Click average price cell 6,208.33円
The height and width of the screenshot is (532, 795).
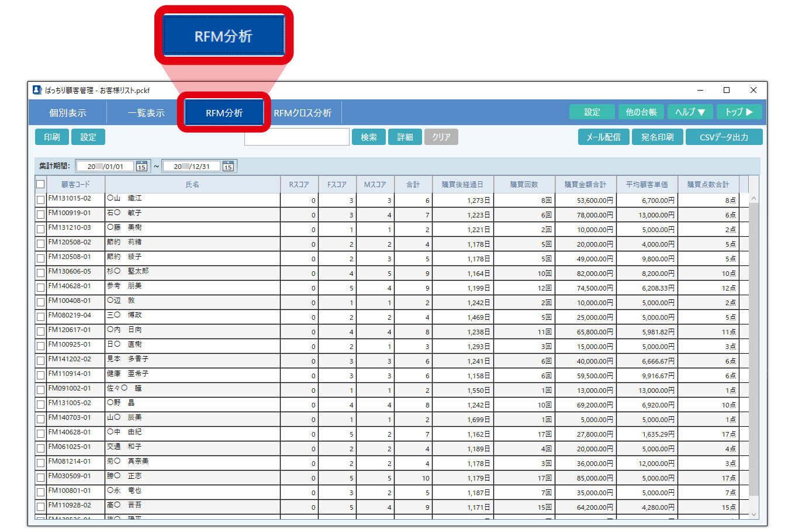pyautogui.click(x=647, y=287)
